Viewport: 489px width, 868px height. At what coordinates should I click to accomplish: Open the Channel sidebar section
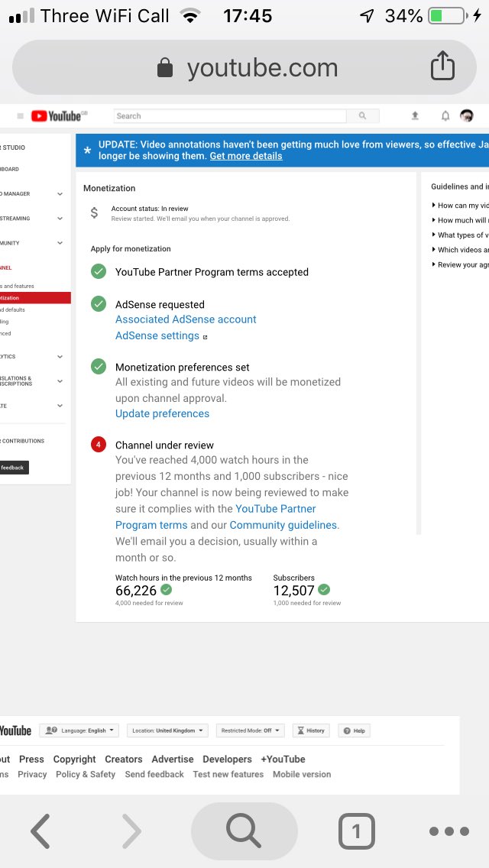6,268
